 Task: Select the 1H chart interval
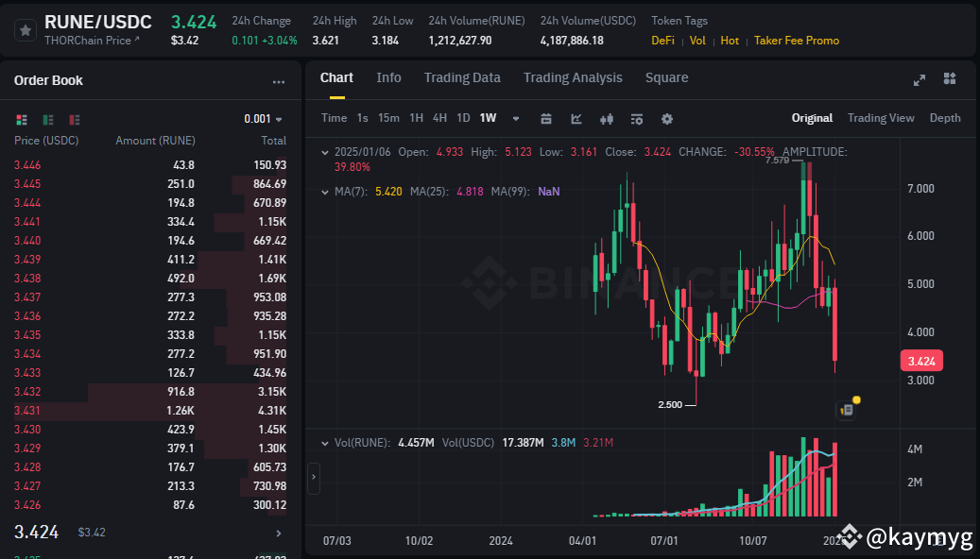(x=416, y=118)
